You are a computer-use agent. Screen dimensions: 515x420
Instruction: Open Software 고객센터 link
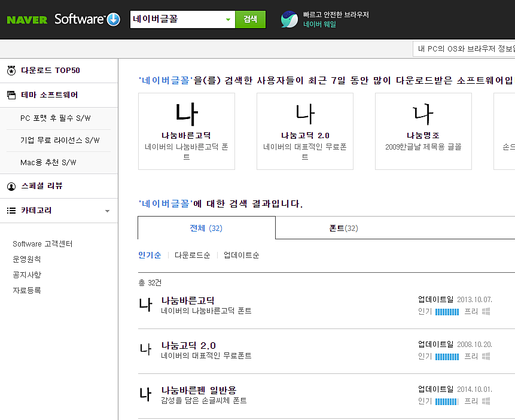42,244
